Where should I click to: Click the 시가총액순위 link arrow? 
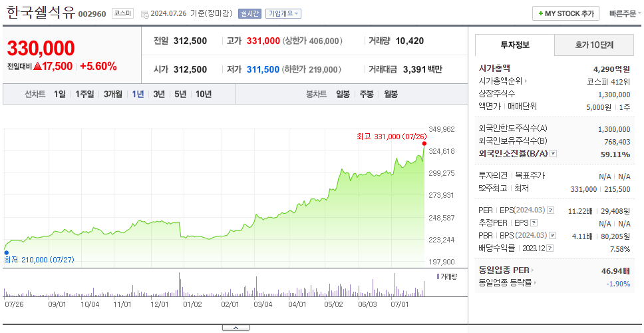(x=526, y=81)
